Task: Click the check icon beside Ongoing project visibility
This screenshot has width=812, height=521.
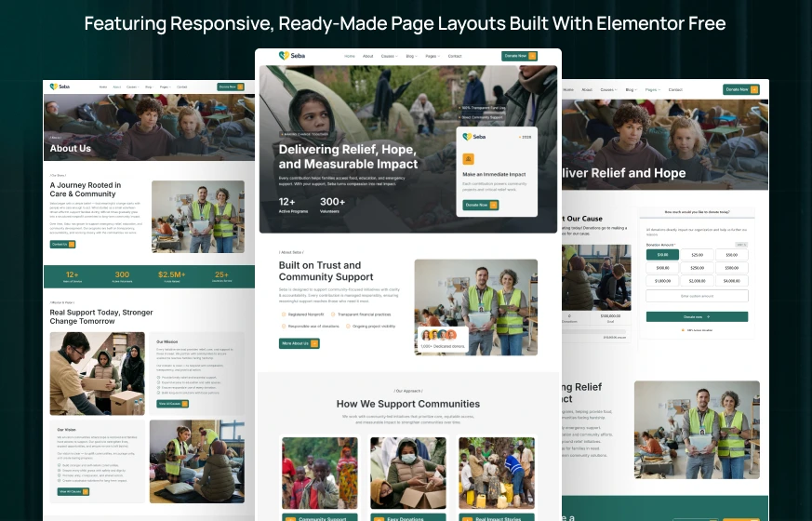Action: point(348,327)
